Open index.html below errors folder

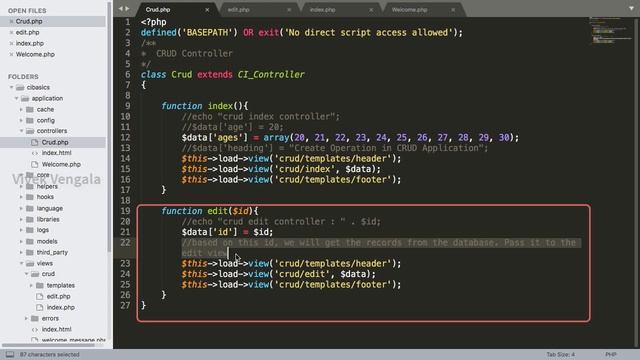[x=56, y=329]
